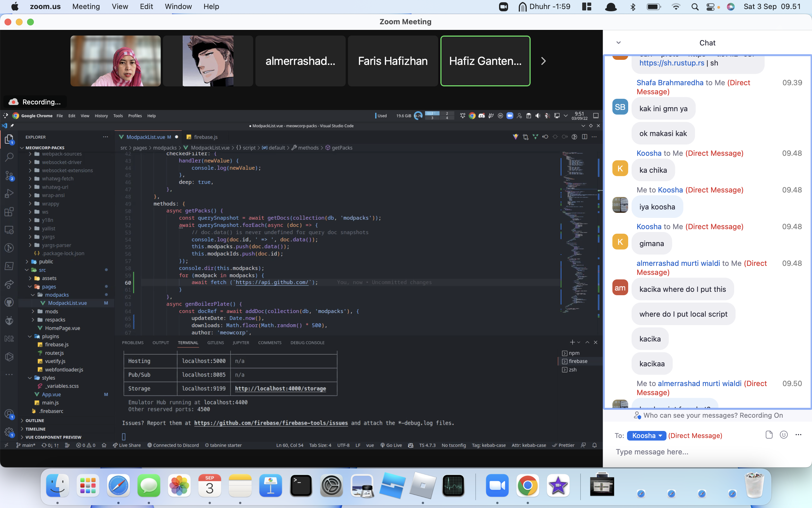Click Go Live in the status bar
The image size is (812, 508).
click(391, 445)
